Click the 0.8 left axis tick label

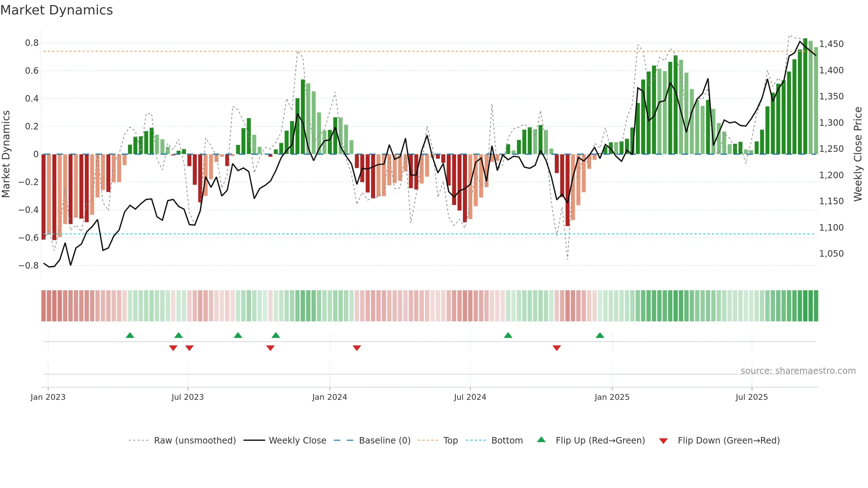click(x=32, y=43)
